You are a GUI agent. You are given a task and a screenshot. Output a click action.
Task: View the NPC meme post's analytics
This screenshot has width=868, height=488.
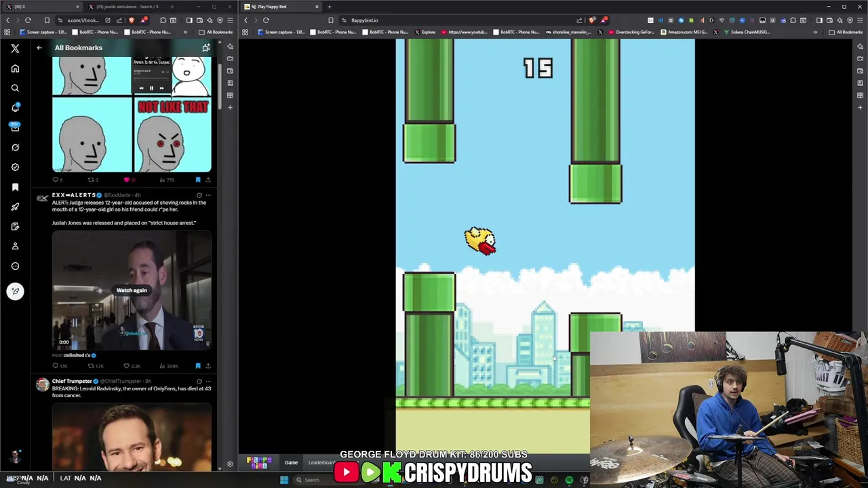coord(167,180)
